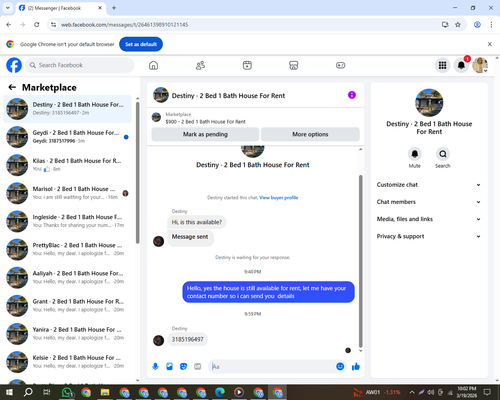Open Microsoft Edge from the taskbar
Viewport: 500px width, 400px height.
[x=220, y=392]
